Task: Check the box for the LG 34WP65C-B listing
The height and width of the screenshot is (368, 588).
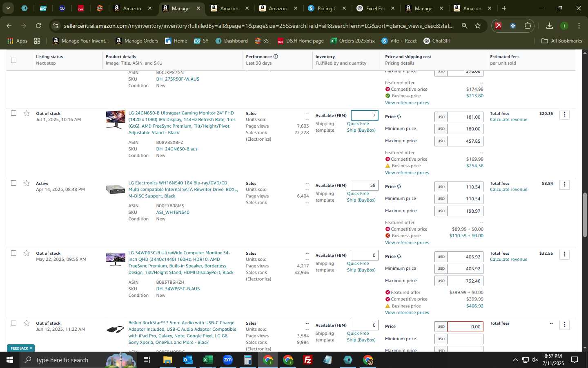Action: (x=13, y=253)
